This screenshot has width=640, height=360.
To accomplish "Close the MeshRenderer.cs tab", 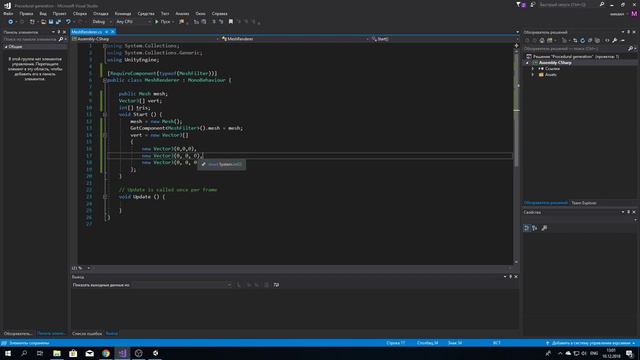I will (113, 32).
